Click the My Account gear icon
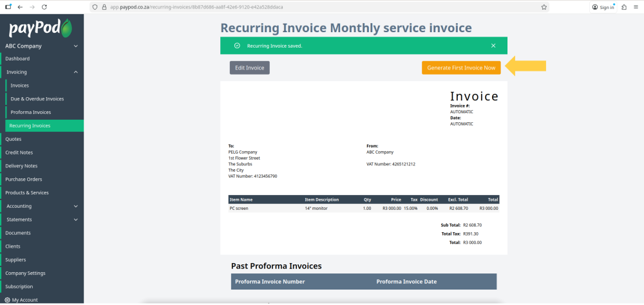This screenshot has width=644, height=305. click(7, 300)
